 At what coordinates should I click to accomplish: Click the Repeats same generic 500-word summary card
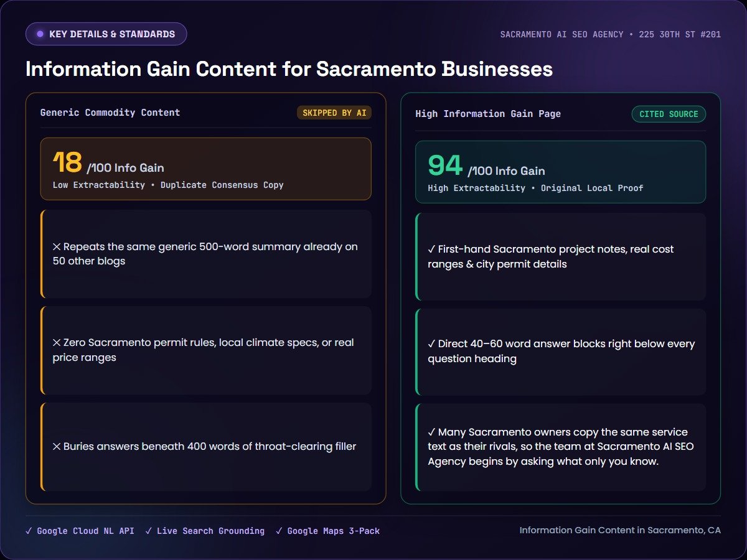(x=206, y=254)
